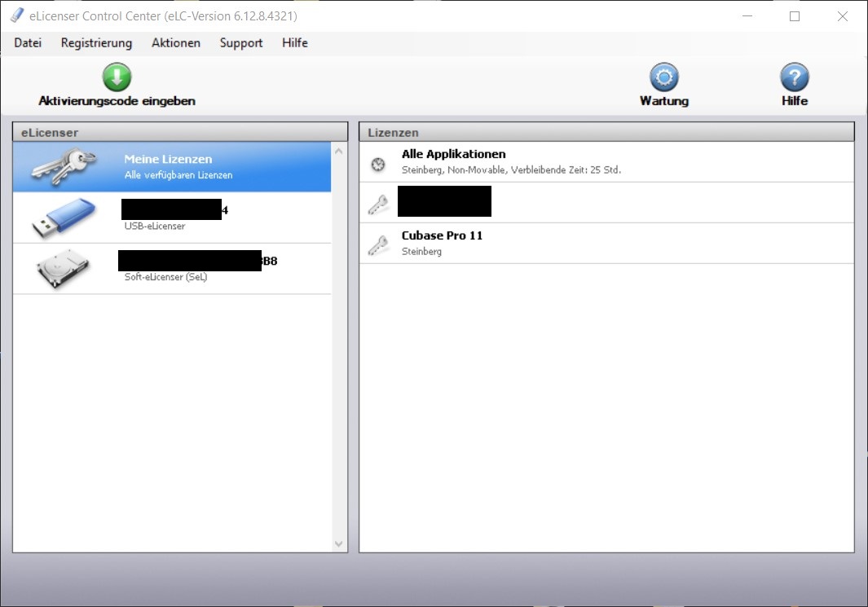Select the hard disk Soft-eLicenser icon
The image size is (868, 607).
[63, 268]
